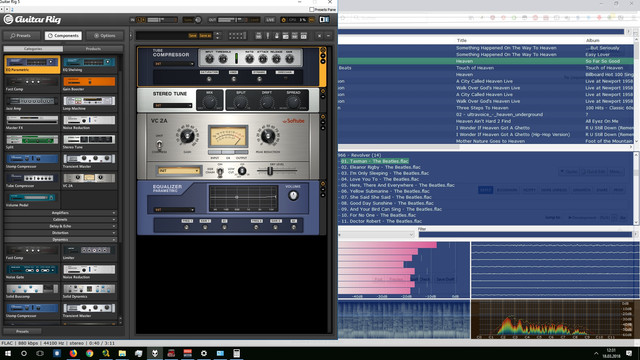This screenshot has width=640, height=360.
Task: Select the Limiter component
Action: click(x=89, y=252)
